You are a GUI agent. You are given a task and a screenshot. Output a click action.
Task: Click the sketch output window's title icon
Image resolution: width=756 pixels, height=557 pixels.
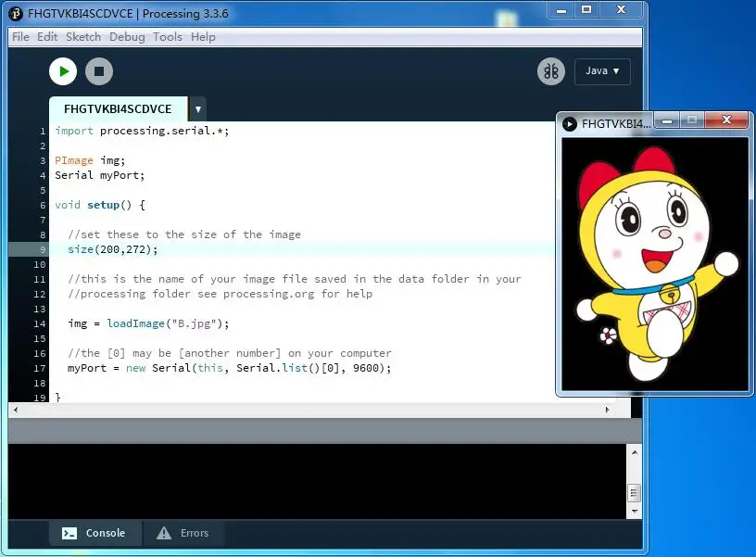[x=570, y=123]
